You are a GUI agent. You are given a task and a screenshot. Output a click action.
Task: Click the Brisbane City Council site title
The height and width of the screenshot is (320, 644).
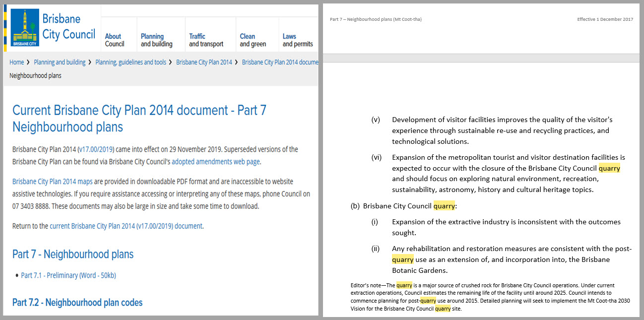click(x=68, y=27)
